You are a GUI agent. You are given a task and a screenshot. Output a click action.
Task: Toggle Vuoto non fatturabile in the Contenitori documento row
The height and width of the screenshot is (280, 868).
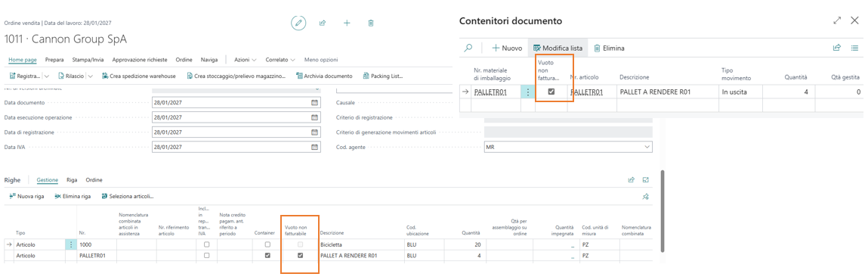tap(551, 92)
